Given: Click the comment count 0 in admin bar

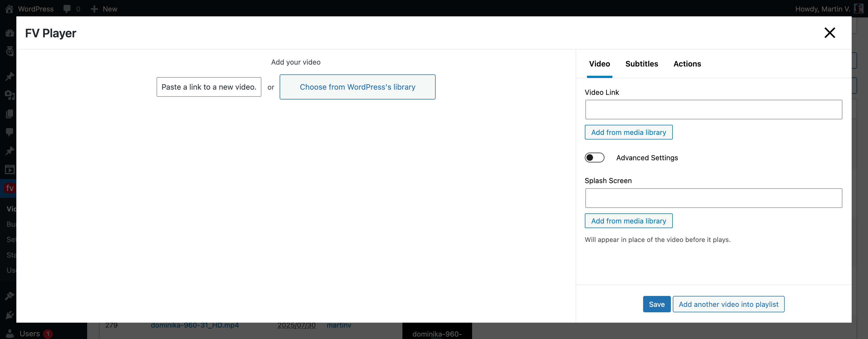Looking at the screenshot, I should (x=78, y=9).
